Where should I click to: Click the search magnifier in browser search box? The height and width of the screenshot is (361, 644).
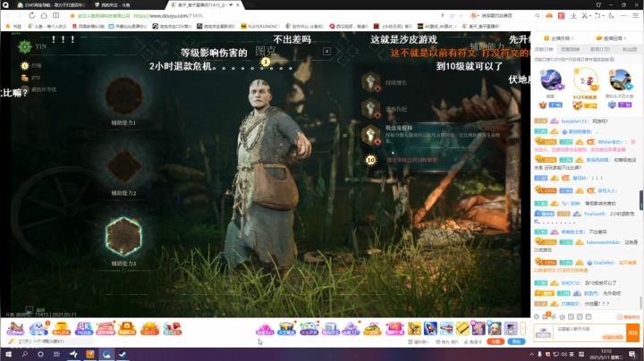[538, 15]
